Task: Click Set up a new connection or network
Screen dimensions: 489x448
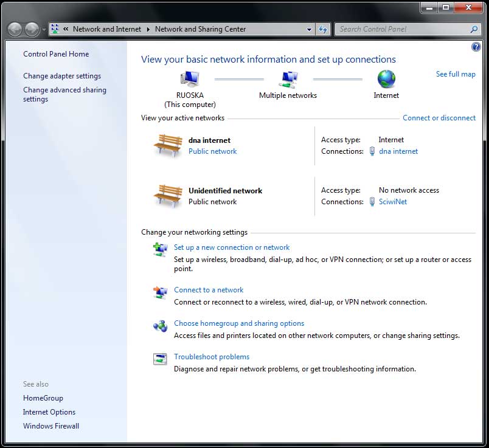Action: pyautogui.click(x=232, y=247)
